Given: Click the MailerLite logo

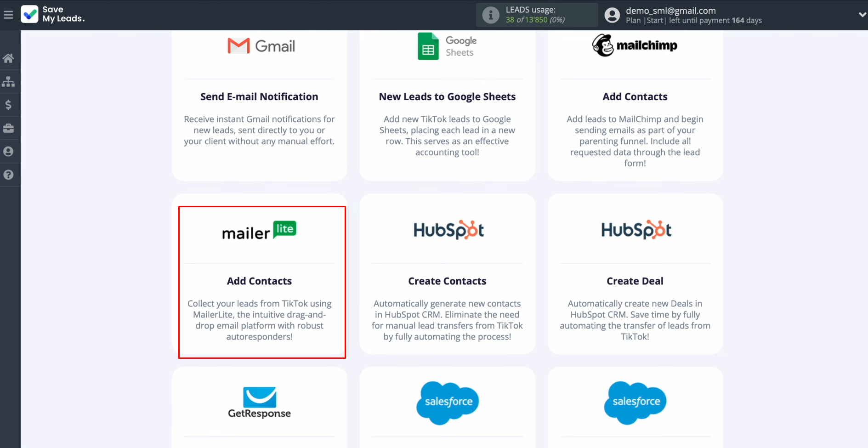Looking at the screenshot, I should [259, 231].
